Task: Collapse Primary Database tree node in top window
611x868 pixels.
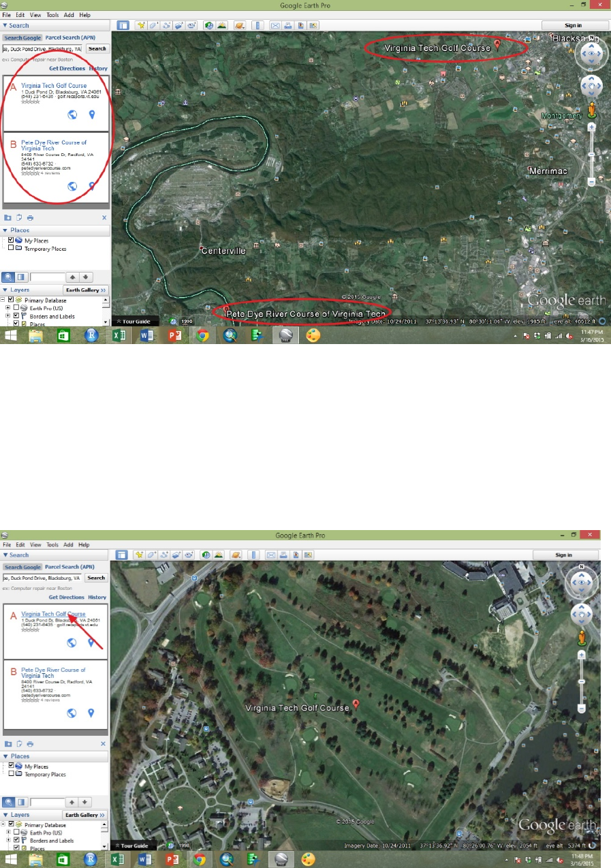Action: [x=3, y=300]
